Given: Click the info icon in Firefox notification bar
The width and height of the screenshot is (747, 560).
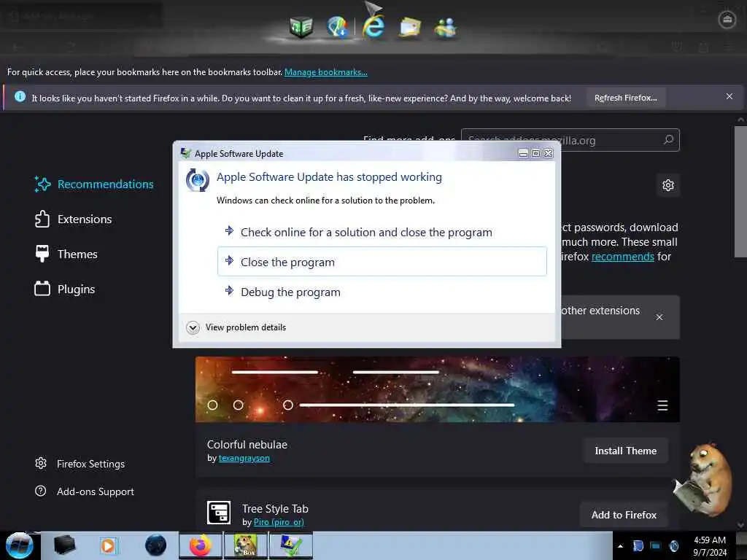Looking at the screenshot, I should [20, 97].
